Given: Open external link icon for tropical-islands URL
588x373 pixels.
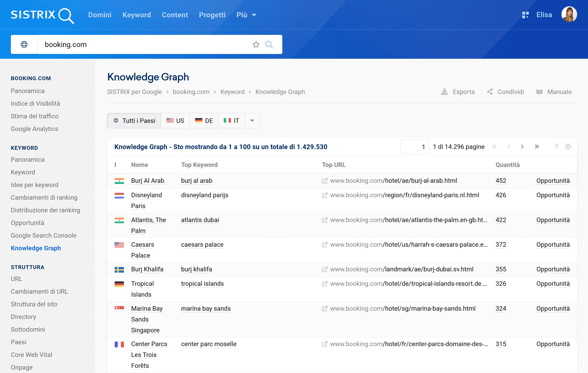Looking at the screenshot, I should (325, 284).
